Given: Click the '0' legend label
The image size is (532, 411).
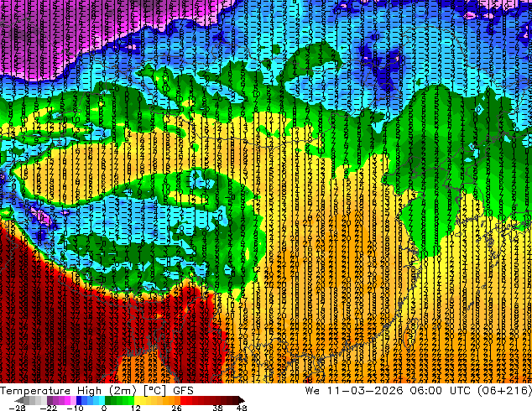Looking at the screenshot, I should click(104, 408).
